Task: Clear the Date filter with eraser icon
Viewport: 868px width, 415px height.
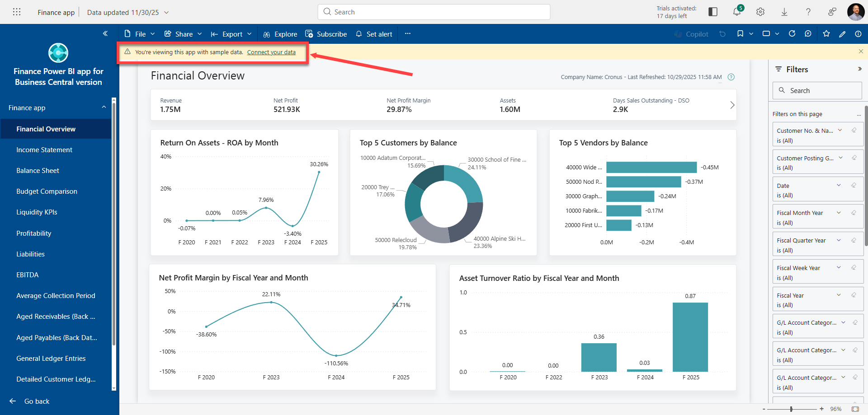Action: [854, 185]
